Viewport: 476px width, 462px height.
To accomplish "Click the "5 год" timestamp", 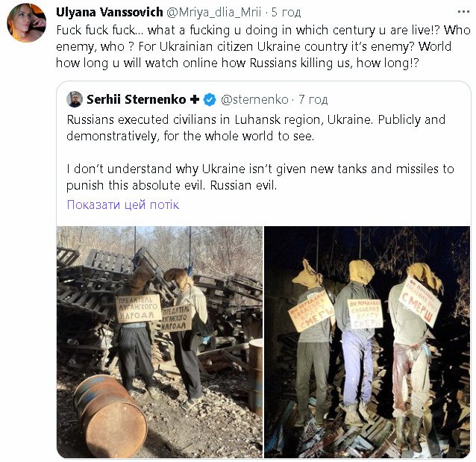I will click(x=286, y=11).
